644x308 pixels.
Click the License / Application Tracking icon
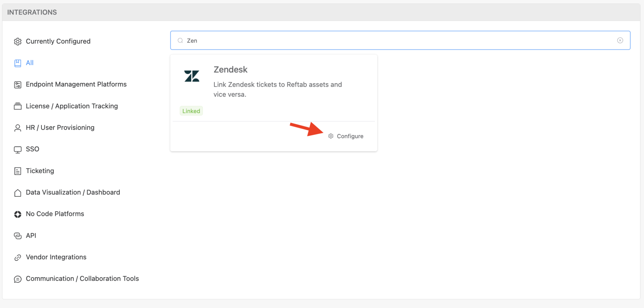click(18, 106)
